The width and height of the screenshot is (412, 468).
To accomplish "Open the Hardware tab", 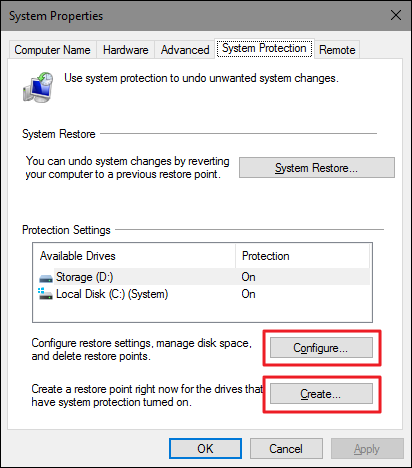I will coord(125,50).
